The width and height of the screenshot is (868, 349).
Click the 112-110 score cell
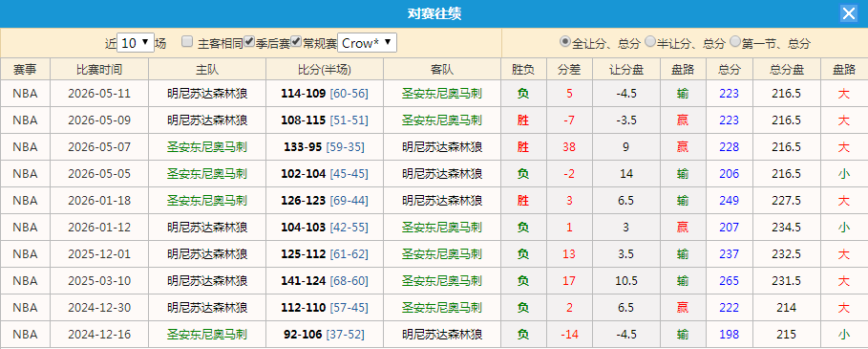(x=325, y=308)
